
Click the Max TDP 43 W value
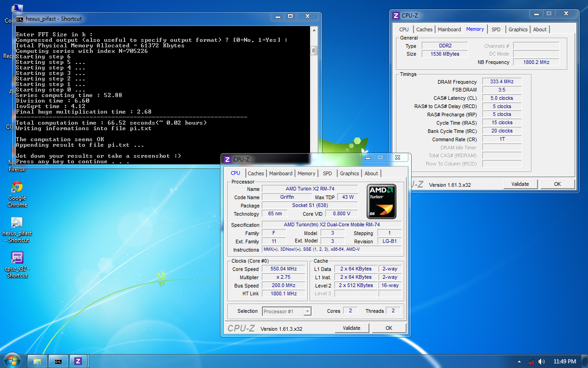[x=348, y=197]
